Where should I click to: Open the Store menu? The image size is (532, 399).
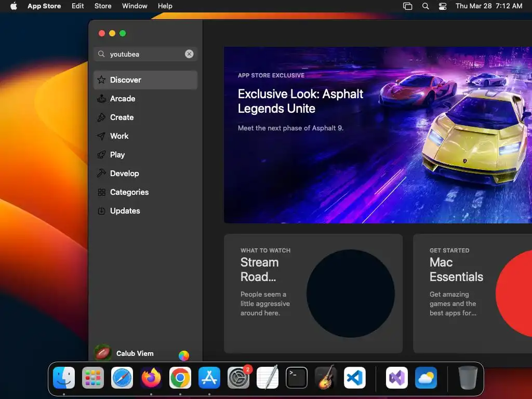click(x=103, y=6)
